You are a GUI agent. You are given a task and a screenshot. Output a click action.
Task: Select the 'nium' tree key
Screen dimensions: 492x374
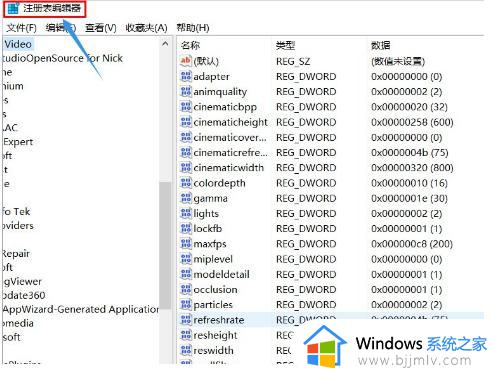click(13, 86)
